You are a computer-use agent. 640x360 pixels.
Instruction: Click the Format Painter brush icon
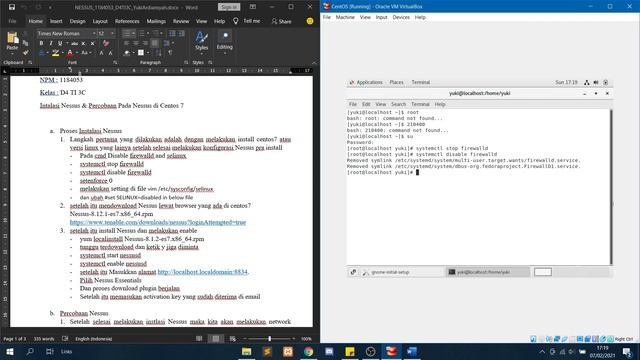26,53
